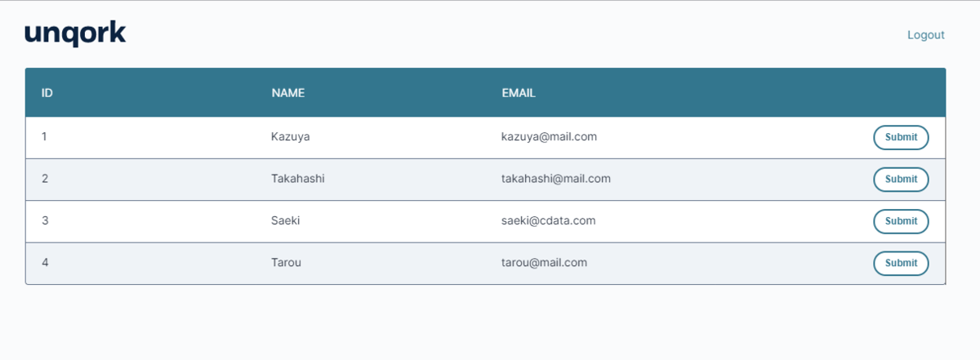Select the name cell Saeki
Image resolution: width=980 pixels, height=360 pixels.
287,220
